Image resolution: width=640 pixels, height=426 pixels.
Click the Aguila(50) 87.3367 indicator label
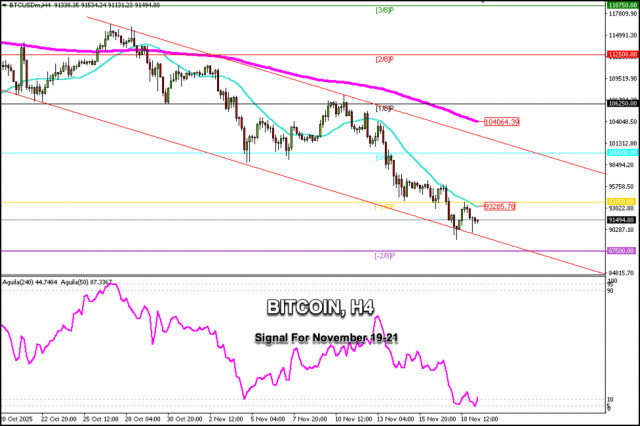click(x=86, y=282)
